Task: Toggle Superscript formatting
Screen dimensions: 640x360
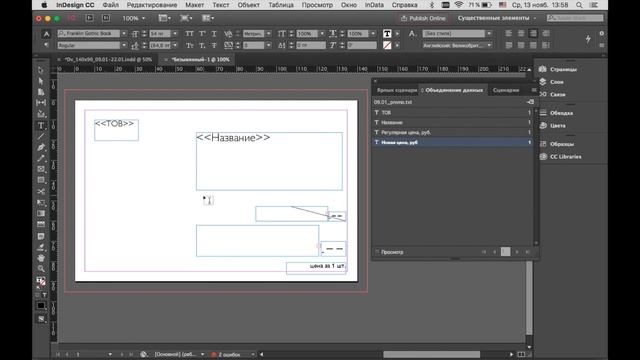Action: pyautogui.click(x=202, y=33)
